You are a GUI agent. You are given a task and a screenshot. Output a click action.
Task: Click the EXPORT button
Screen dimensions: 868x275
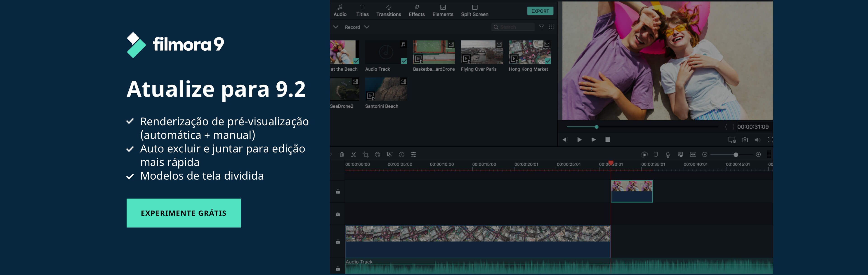[540, 11]
